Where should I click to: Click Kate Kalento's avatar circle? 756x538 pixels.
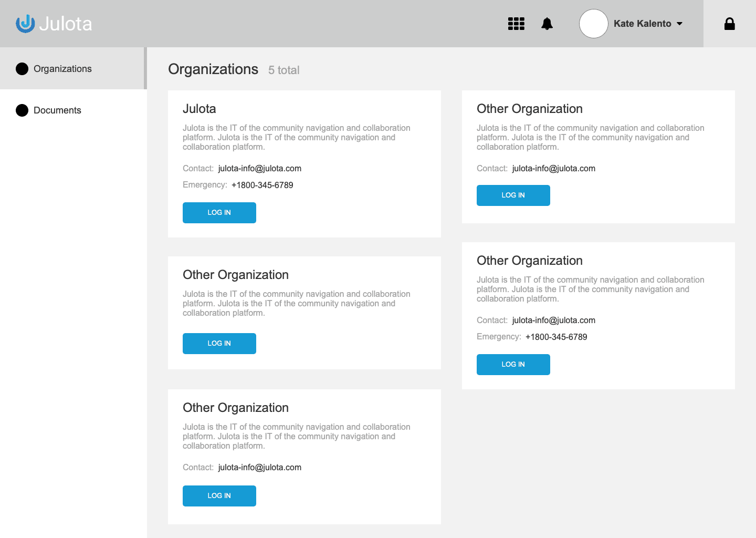tap(594, 24)
